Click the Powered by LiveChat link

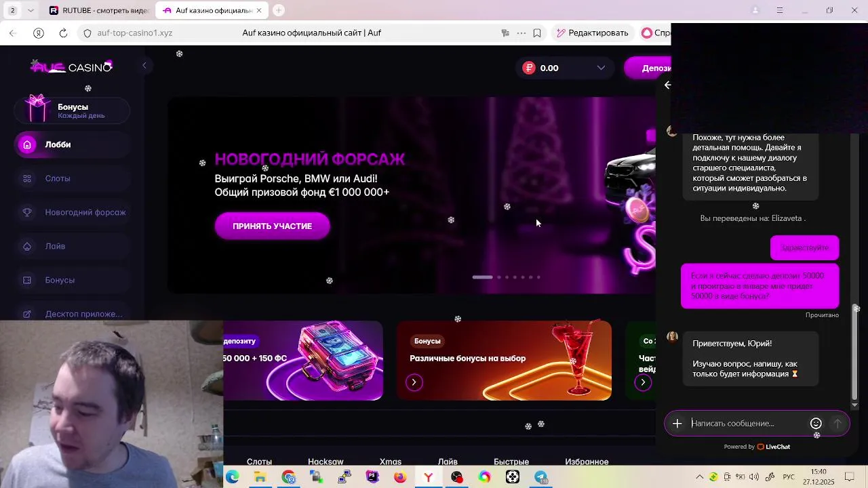(x=757, y=447)
